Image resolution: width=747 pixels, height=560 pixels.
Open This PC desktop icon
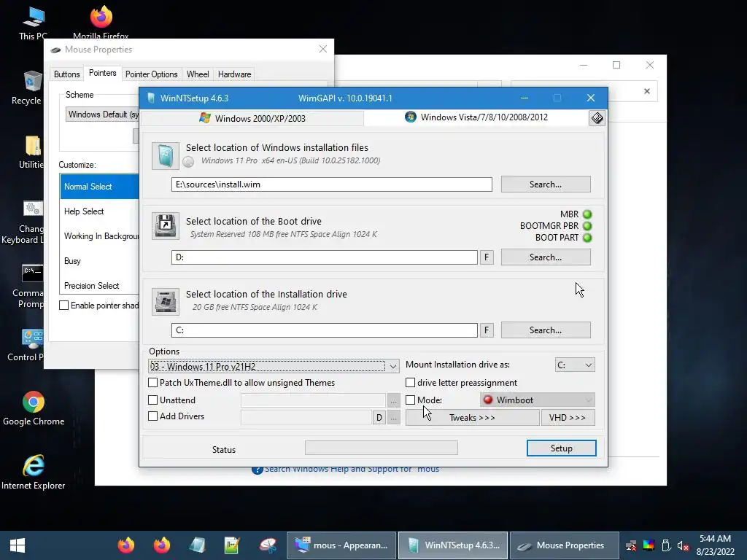coord(33,24)
